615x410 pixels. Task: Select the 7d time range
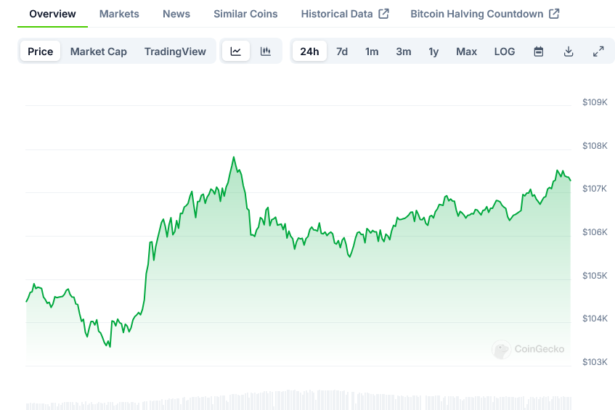point(342,52)
